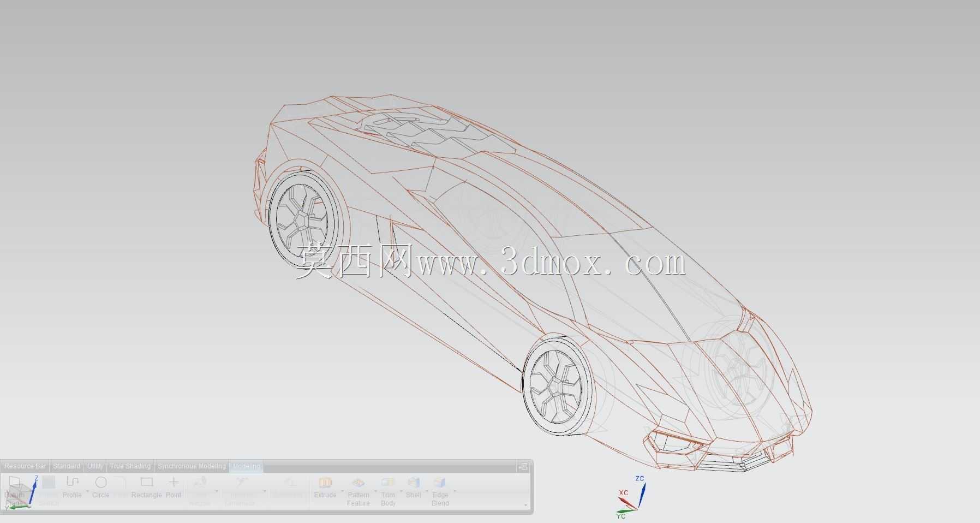Switch to the Standard tab
The width and height of the screenshot is (980, 523).
(x=67, y=466)
